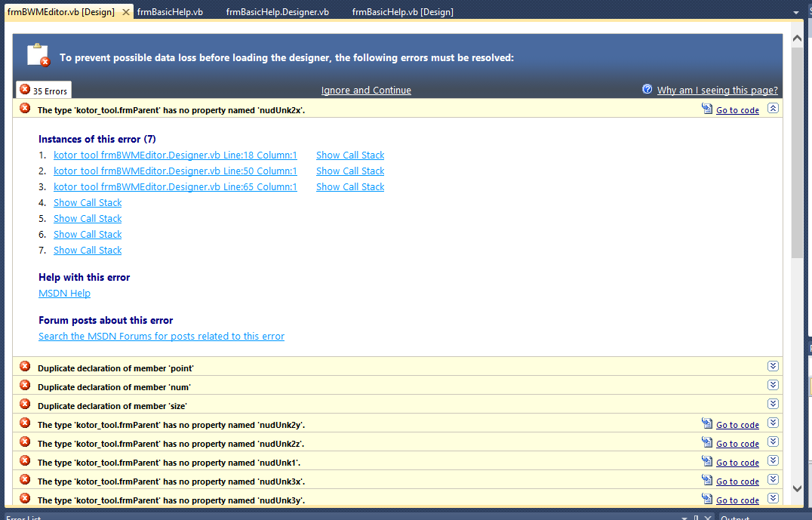Viewport: 812px width, 520px height.
Task: Click Go to code icon for nudUnk3x error
Action: pyautogui.click(x=706, y=481)
